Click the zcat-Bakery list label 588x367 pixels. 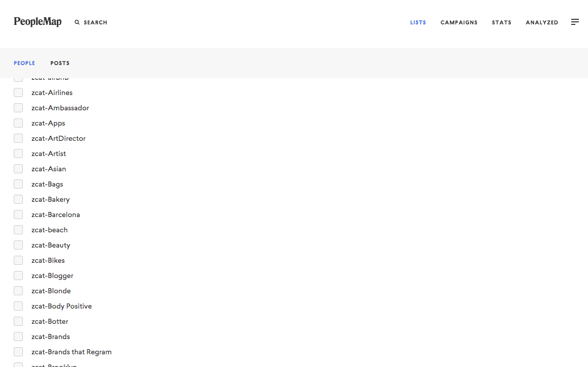51,200
